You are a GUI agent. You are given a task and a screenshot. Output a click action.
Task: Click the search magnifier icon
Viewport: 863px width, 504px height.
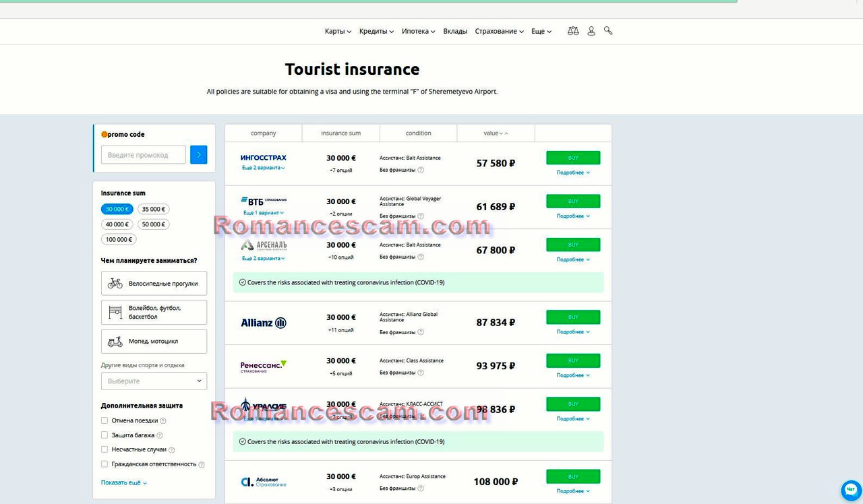coord(608,30)
